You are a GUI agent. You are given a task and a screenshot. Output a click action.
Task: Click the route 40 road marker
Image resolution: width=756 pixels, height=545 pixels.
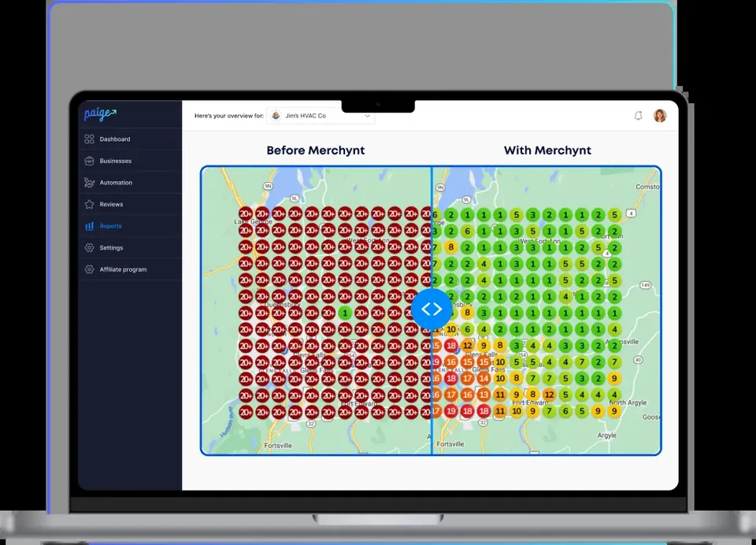point(638,360)
